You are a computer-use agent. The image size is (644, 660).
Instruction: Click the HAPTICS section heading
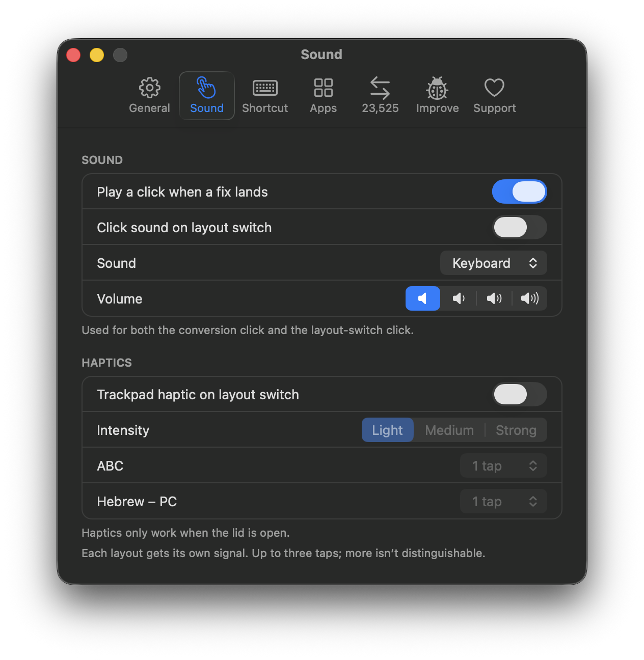(106, 363)
